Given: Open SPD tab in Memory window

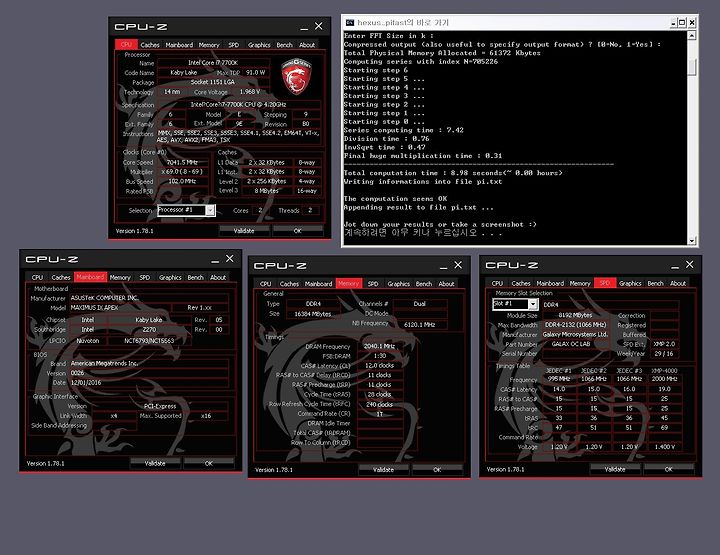Looking at the screenshot, I should point(373,284).
